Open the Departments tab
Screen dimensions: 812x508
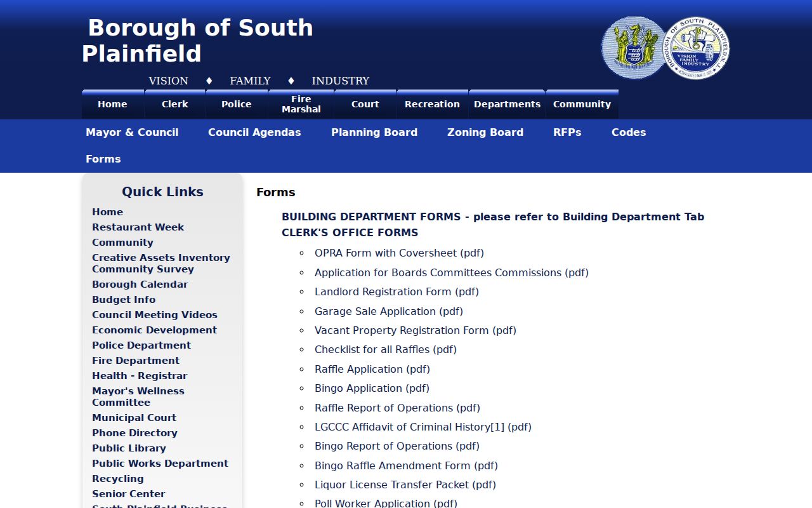[507, 104]
